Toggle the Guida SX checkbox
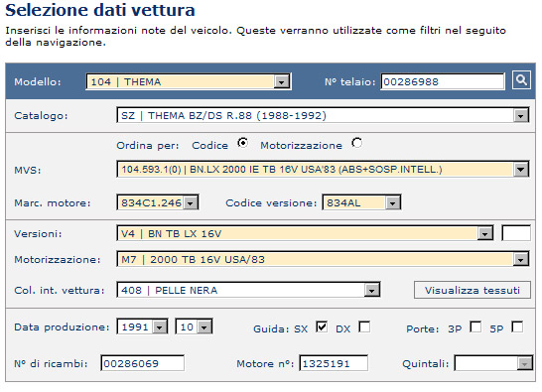 (x=322, y=327)
